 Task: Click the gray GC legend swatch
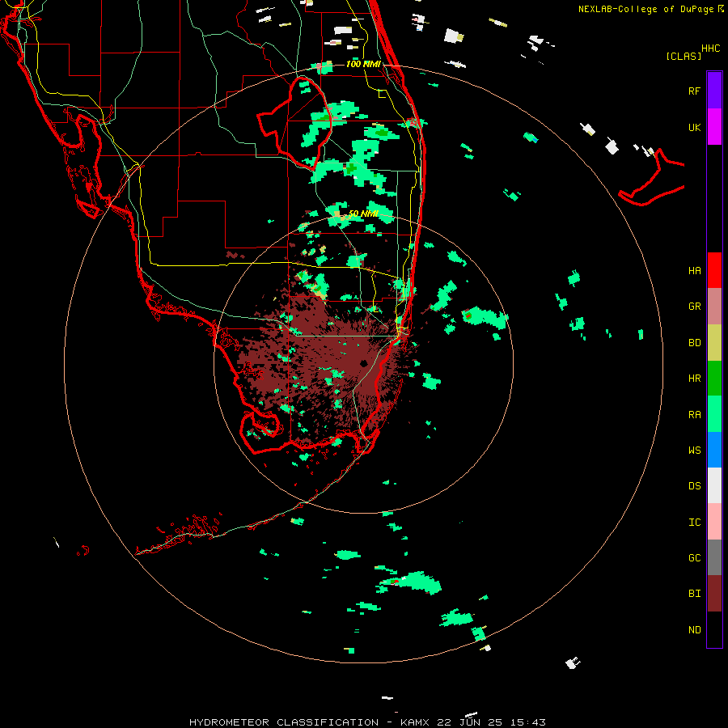click(x=714, y=557)
